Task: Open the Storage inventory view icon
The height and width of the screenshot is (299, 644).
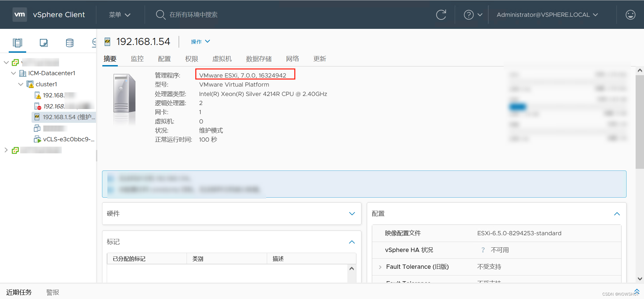Action: [x=70, y=43]
